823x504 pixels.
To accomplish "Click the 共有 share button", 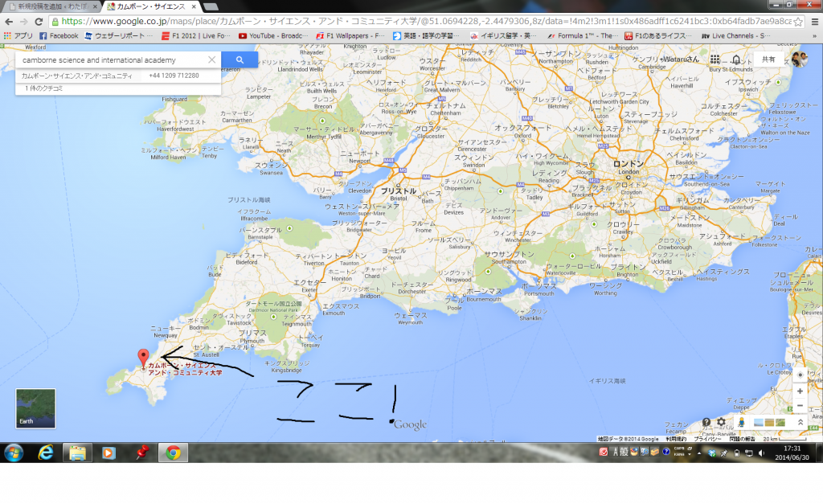I will point(768,59).
